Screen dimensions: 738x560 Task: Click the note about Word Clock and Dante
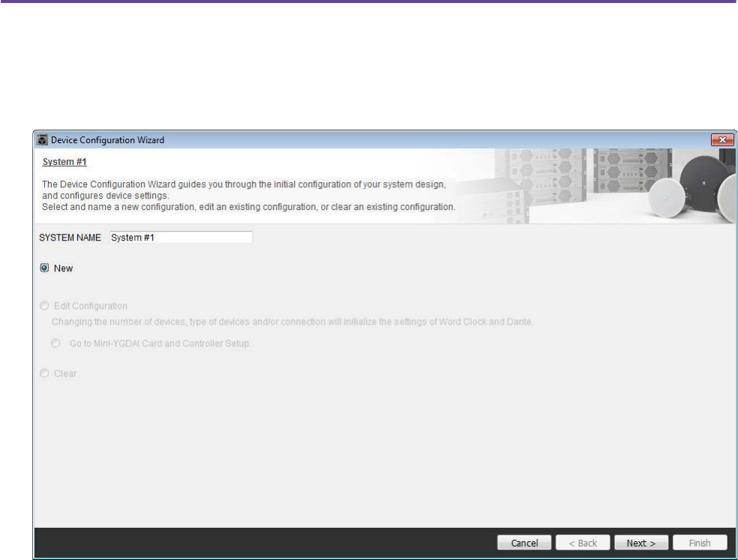[x=292, y=322]
